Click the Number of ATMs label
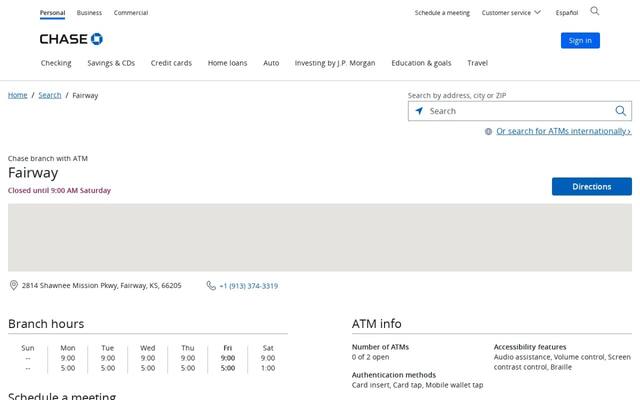The width and height of the screenshot is (640, 400). pyautogui.click(x=380, y=347)
